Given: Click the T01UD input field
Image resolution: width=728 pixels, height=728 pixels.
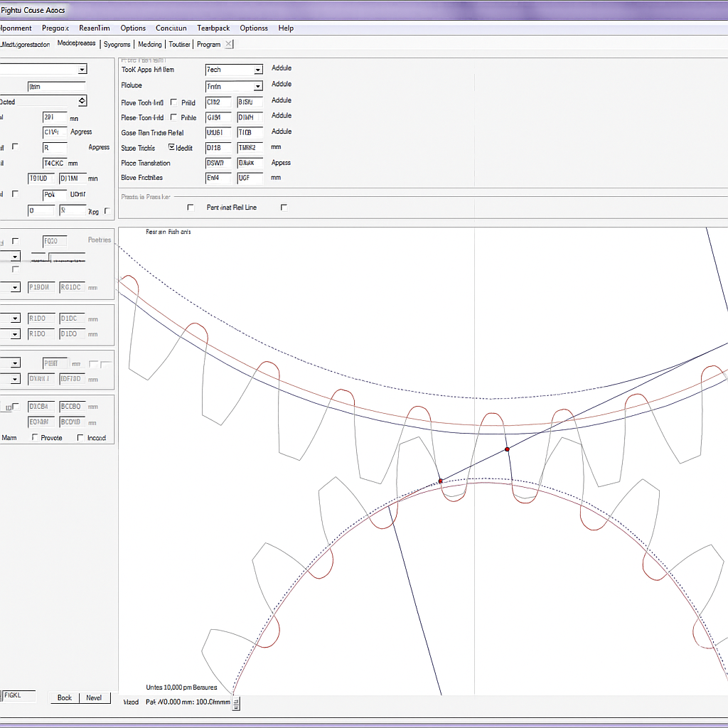Looking at the screenshot, I should pos(41,178).
